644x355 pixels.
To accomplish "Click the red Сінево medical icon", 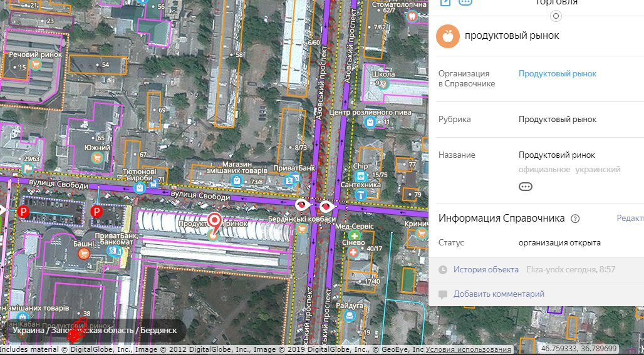I will pos(353,252).
